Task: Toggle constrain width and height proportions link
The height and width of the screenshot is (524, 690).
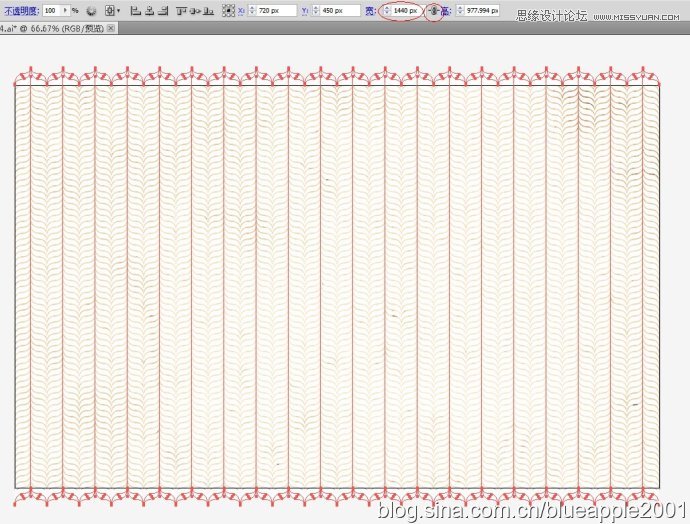Action: [x=433, y=11]
